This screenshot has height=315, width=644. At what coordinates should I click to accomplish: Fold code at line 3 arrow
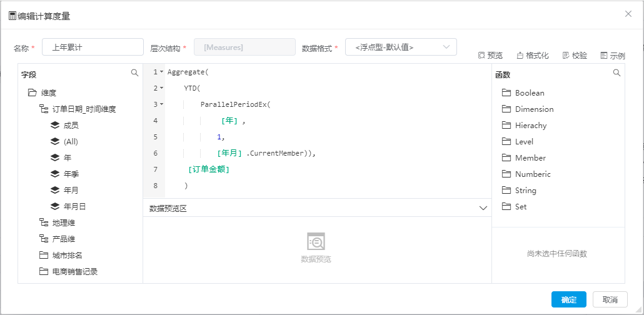pos(161,104)
